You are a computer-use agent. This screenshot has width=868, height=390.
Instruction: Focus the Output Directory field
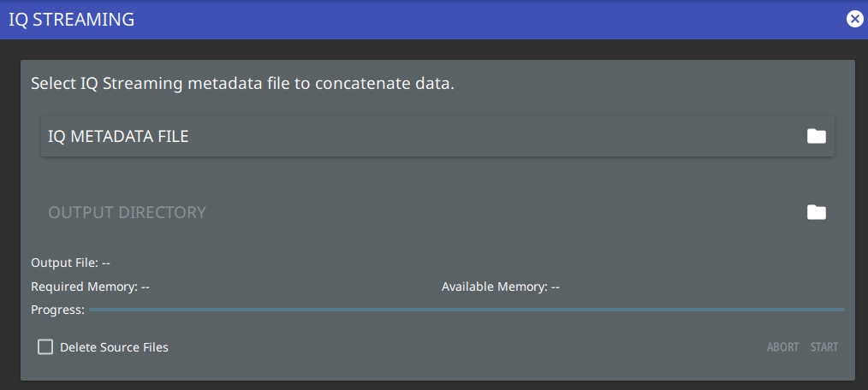click(438, 212)
